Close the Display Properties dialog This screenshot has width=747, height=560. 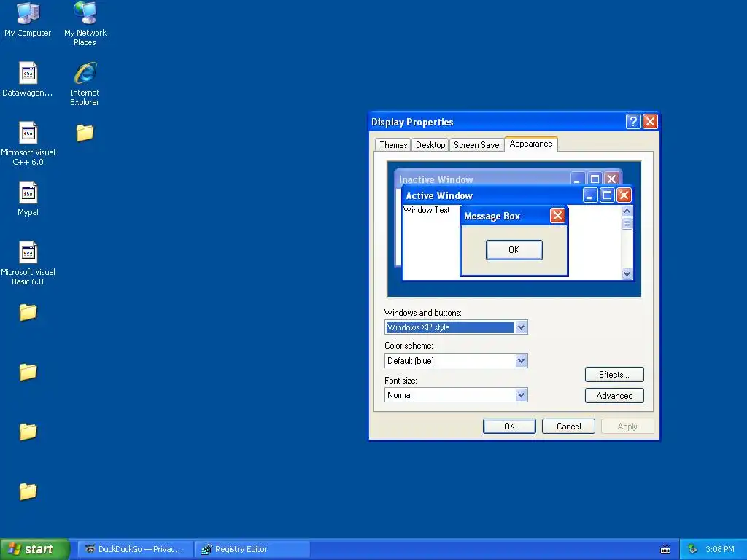tap(650, 122)
